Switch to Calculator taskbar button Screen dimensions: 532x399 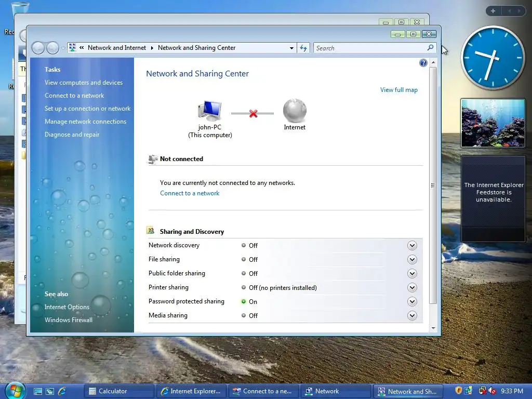pos(118,391)
